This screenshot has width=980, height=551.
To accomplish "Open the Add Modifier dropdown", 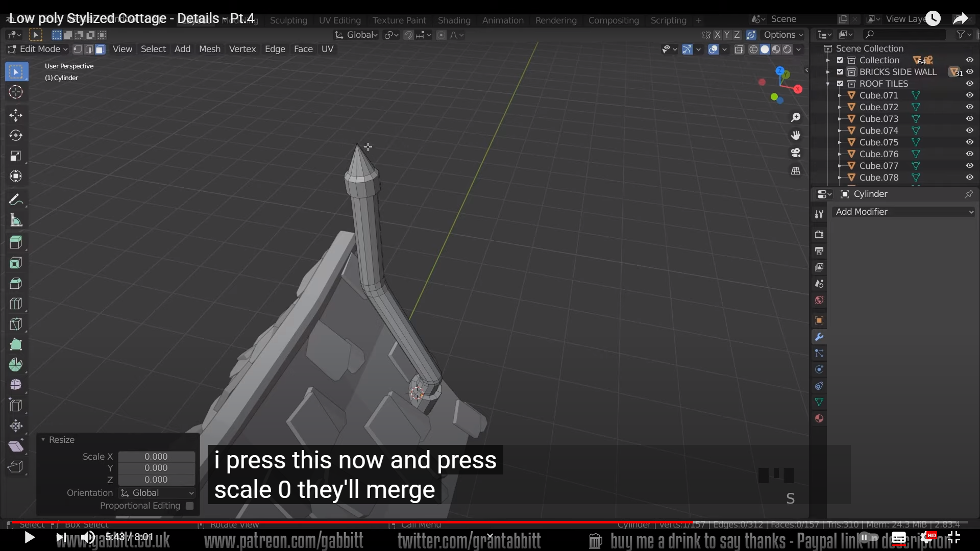I will pyautogui.click(x=903, y=212).
